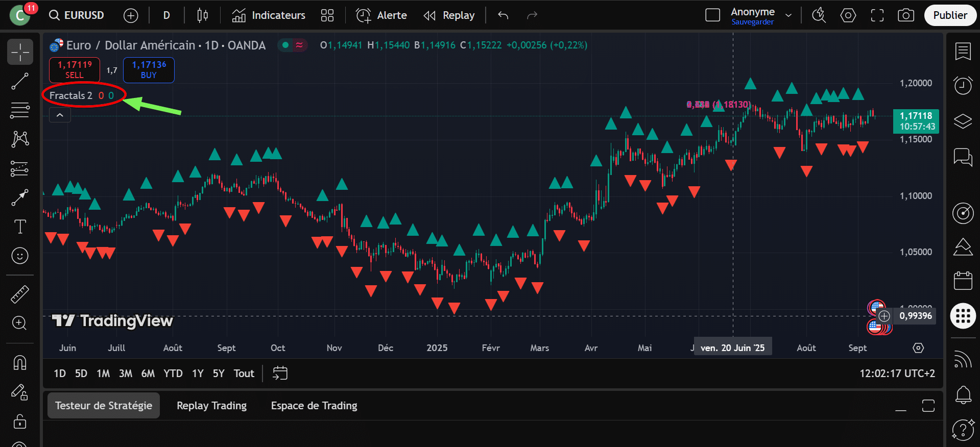Open the Fibonacci retracement tool

20,110
